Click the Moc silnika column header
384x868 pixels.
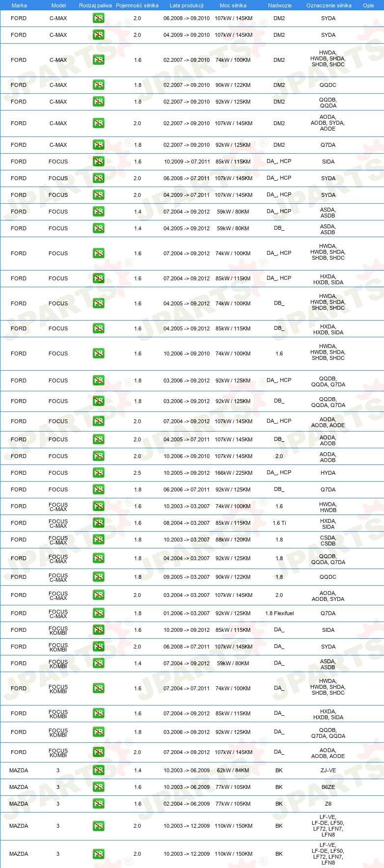click(x=233, y=5)
